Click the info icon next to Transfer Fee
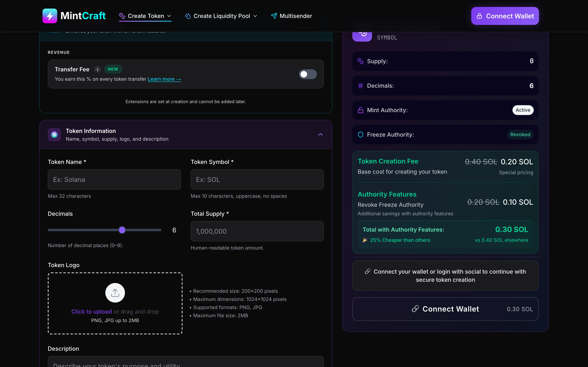This screenshot has height=367, width=588. (97, 69)
